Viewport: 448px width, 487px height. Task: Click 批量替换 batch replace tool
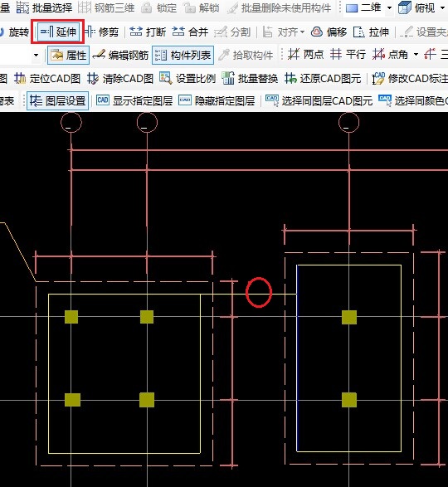pyautogui.click(x=250, y=79)
